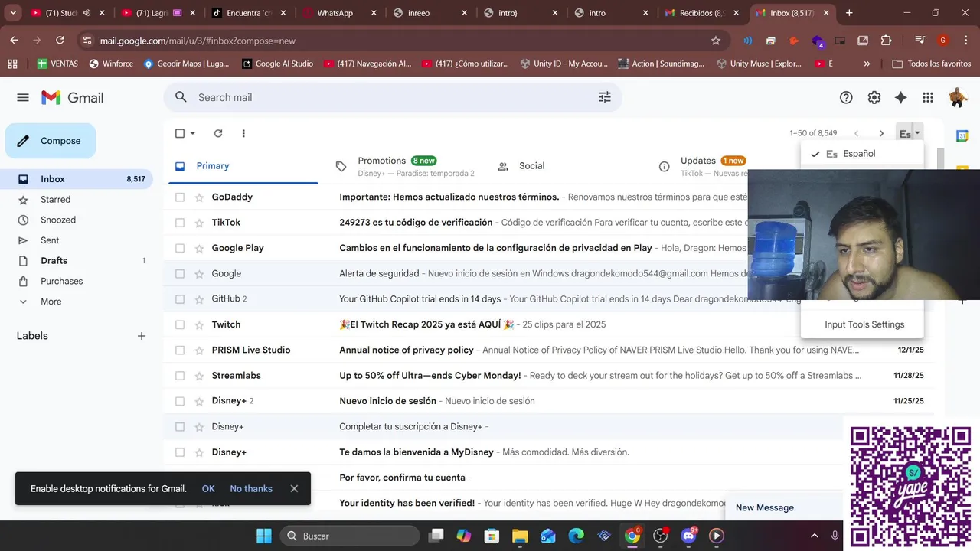
Task: Open the Gemini sparkle icon
Action: click(901, 97)
